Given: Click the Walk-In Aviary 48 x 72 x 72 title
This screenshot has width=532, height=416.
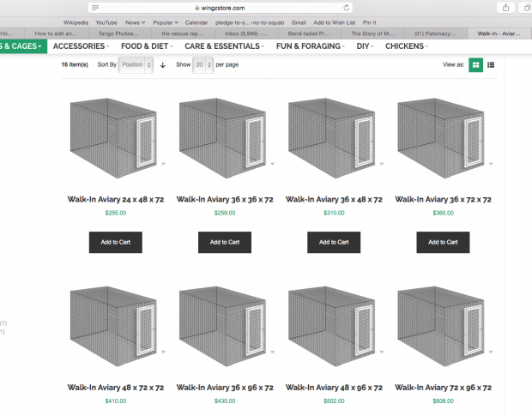Looking at the screenshot, I should click(x=116, y=388).
